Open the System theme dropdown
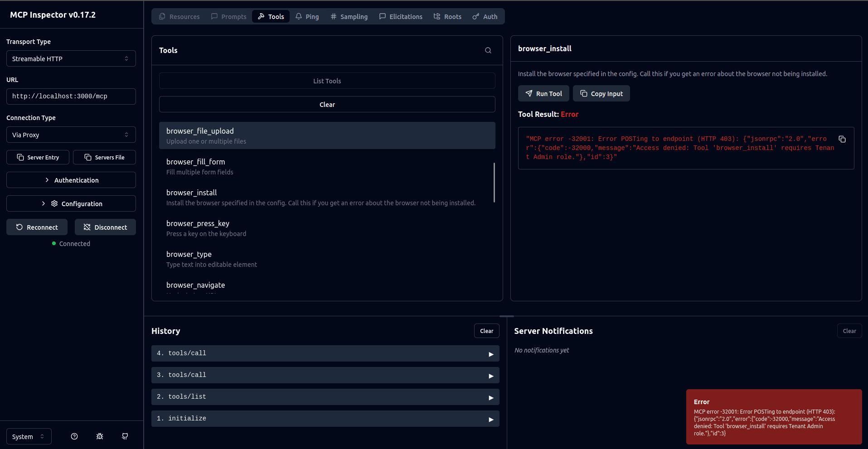 [x=29, y=436]
